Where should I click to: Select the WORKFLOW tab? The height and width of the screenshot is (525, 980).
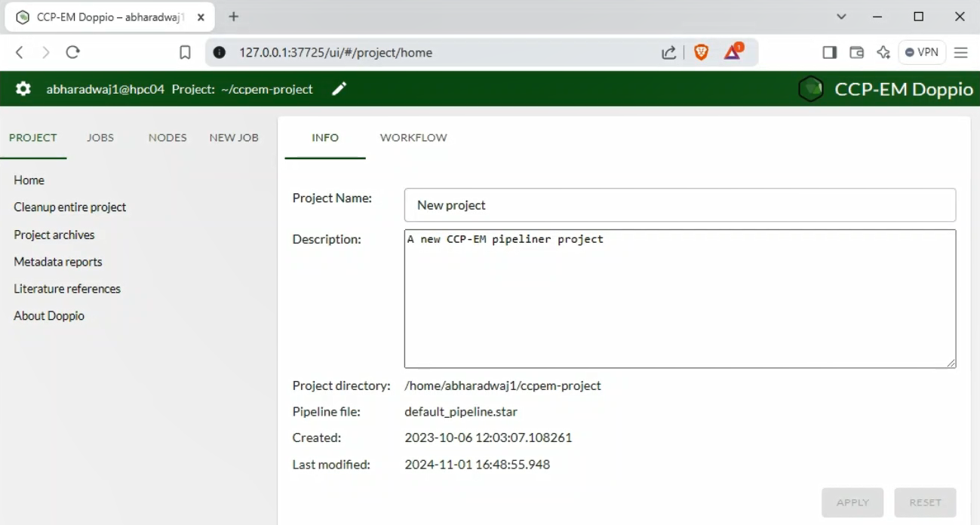click(413, 137)
